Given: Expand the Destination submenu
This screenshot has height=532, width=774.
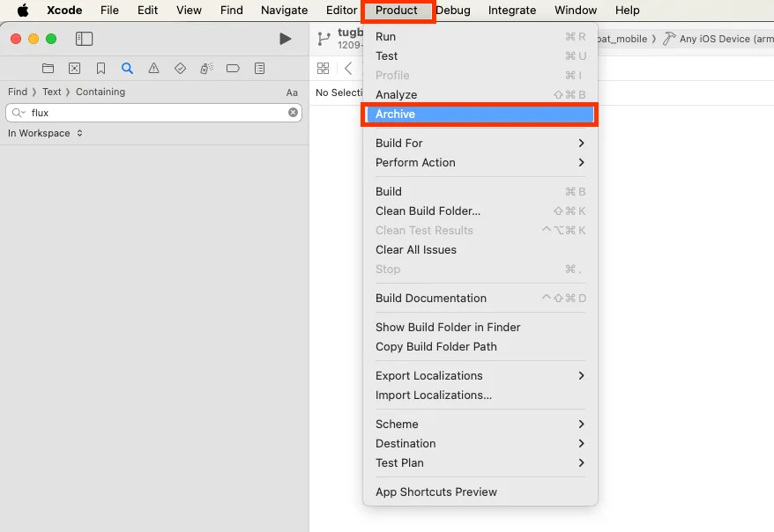Looking at the screenshot, I should tap(480, 444).
